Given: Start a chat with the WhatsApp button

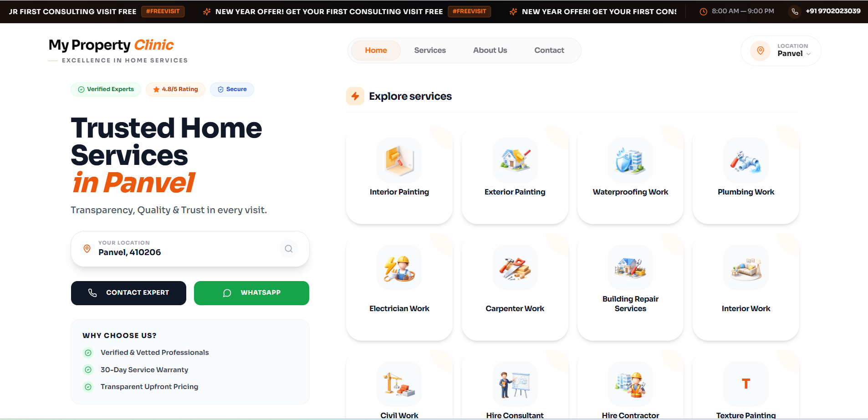Looking at the screenshot, I should (x=251, y=293).
